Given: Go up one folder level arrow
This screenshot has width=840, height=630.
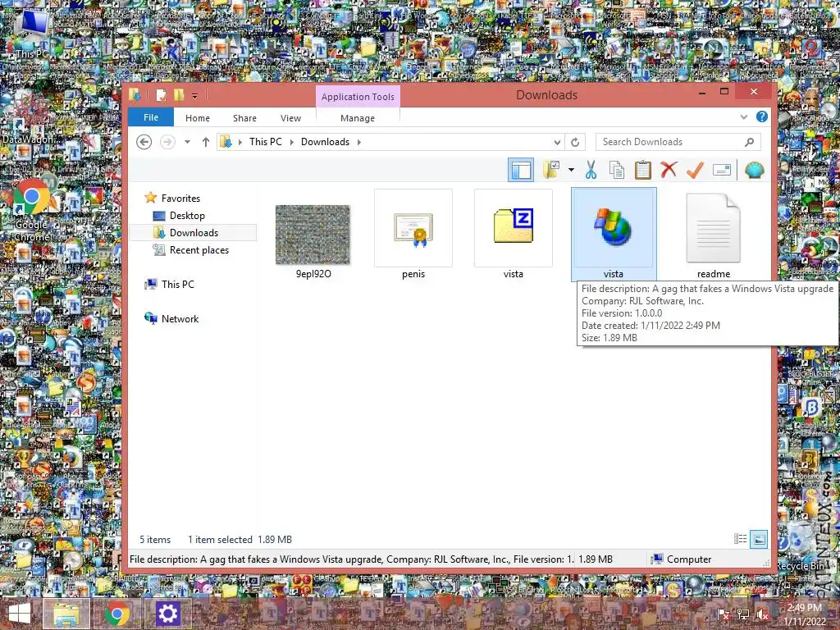Looking at the screenshot, I should (206, 142).
